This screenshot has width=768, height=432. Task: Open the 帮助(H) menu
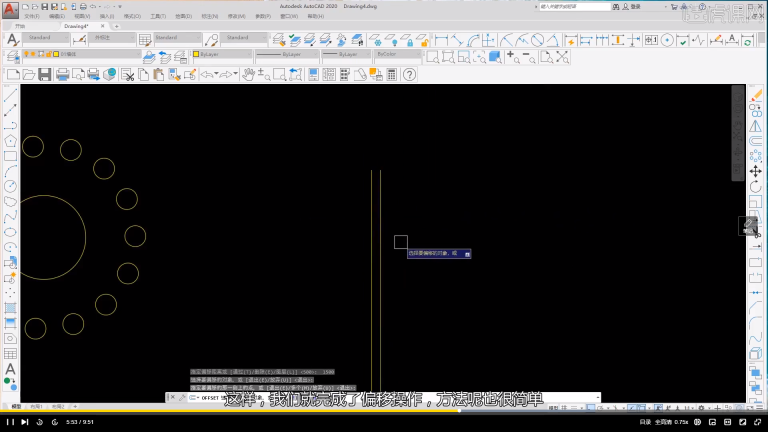pos(315,16)
